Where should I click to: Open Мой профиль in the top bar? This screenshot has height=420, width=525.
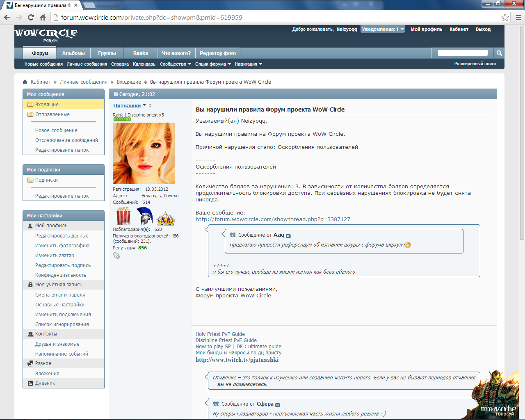click(x=427, y=29)
